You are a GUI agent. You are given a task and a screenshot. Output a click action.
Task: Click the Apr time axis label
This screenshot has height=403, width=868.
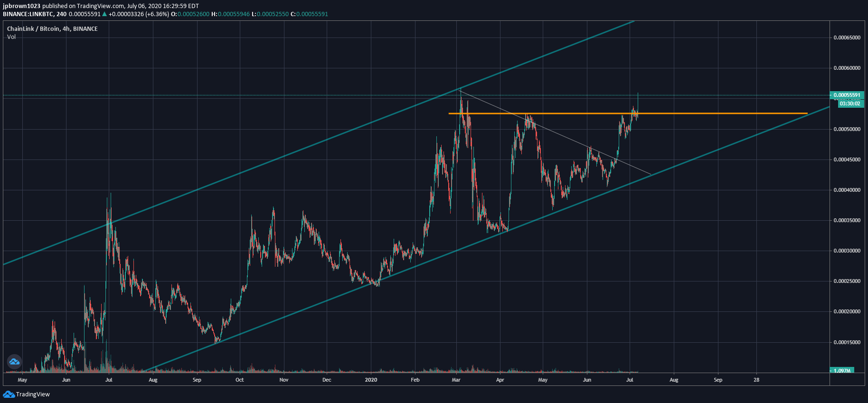pos(500,380)
